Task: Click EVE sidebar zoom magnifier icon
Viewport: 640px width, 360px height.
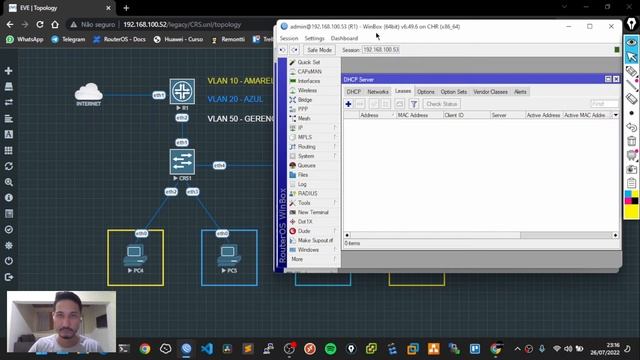Action: click(9, 182)
